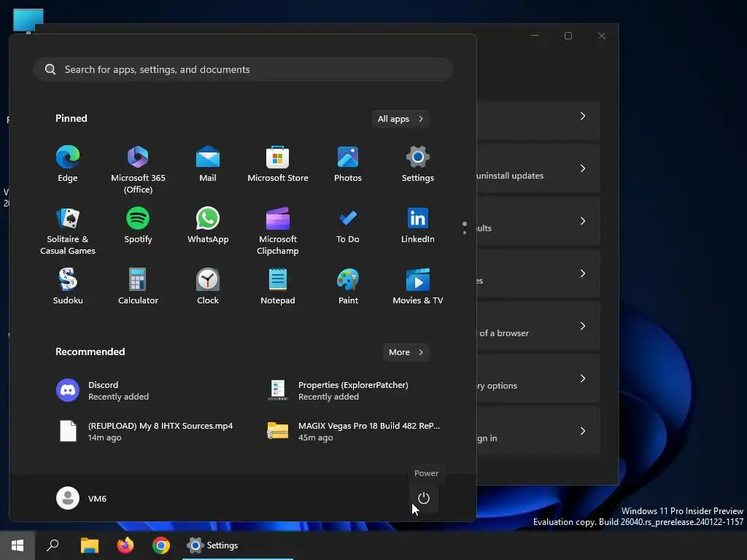Open the Mail app
The height and width of the screenshot is (560, 747).
[208, 164]
